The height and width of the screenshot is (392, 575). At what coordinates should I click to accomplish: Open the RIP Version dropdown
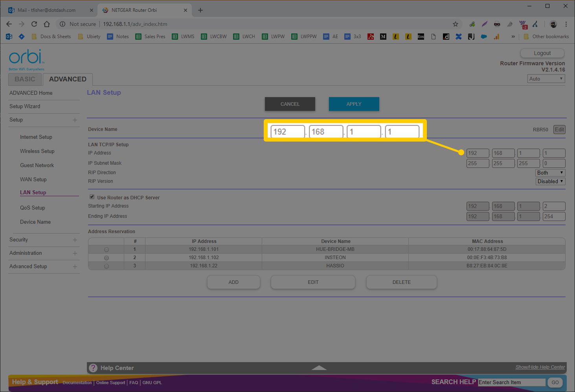[x=550, y=181]
